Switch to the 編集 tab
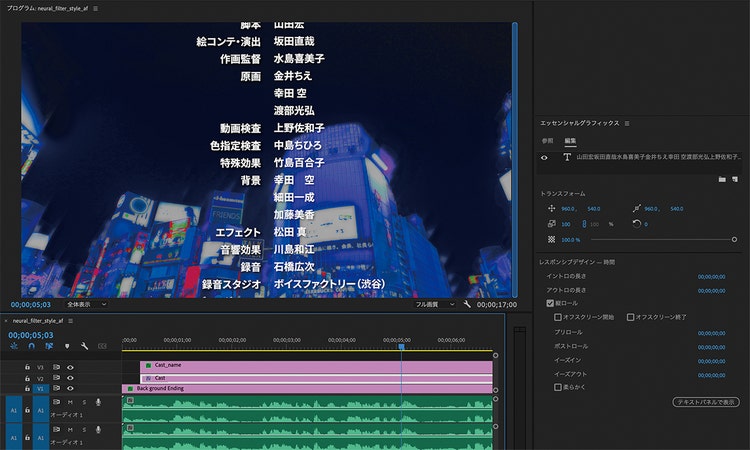750x450 pixels. click(x=570, y=141)
